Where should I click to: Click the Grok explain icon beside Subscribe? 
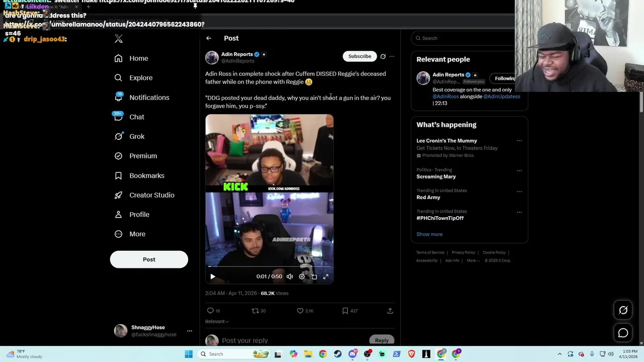383,56
